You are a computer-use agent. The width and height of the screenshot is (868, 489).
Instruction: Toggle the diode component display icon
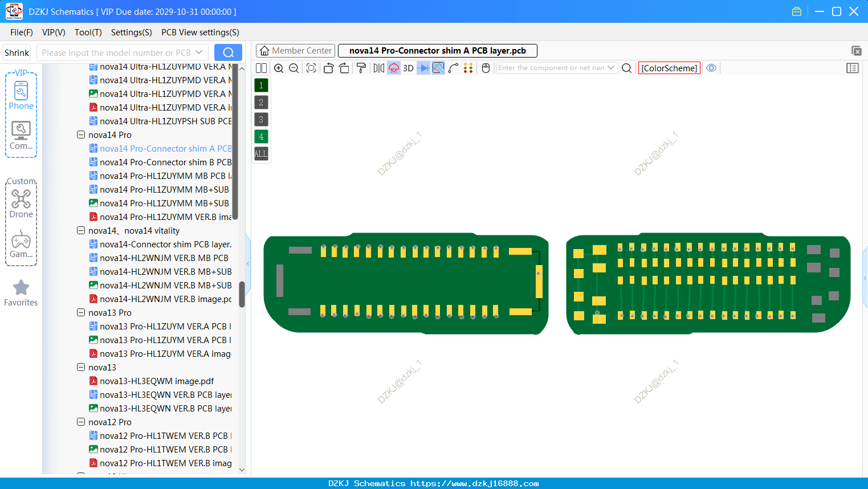tap(423, 68)
